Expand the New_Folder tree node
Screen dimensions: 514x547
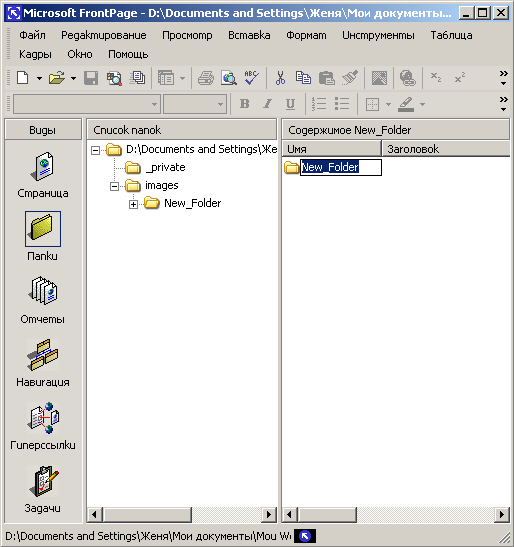click(133, 204)
